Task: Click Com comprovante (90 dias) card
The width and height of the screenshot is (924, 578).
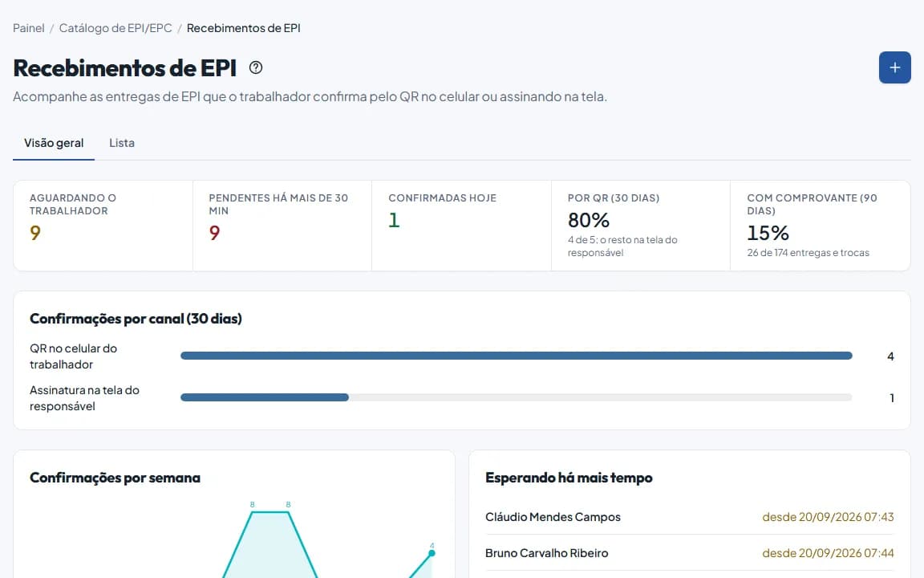Action: coord(821,226)
